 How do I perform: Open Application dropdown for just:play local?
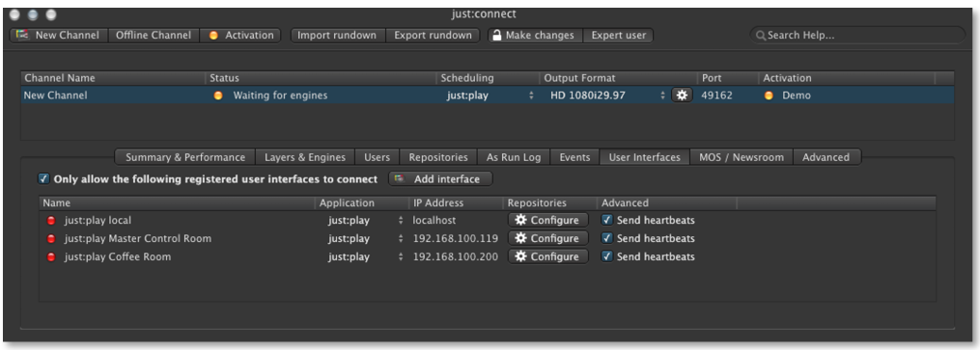(x=366, y=220)
